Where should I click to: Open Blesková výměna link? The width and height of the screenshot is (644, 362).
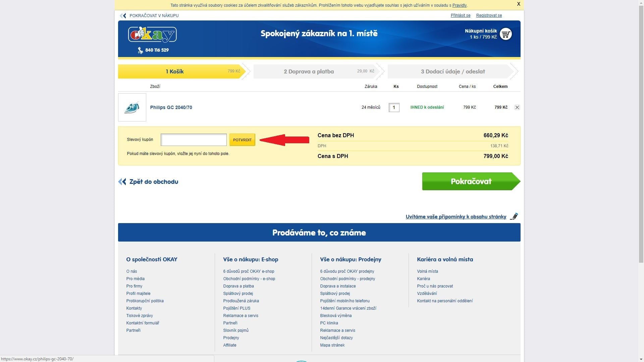pos(336,316)
